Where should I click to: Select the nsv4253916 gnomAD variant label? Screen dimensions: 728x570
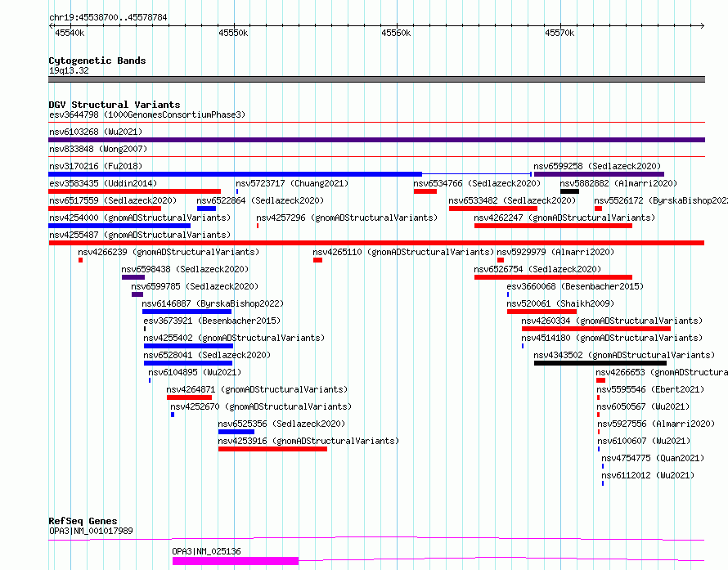[308, 441]
